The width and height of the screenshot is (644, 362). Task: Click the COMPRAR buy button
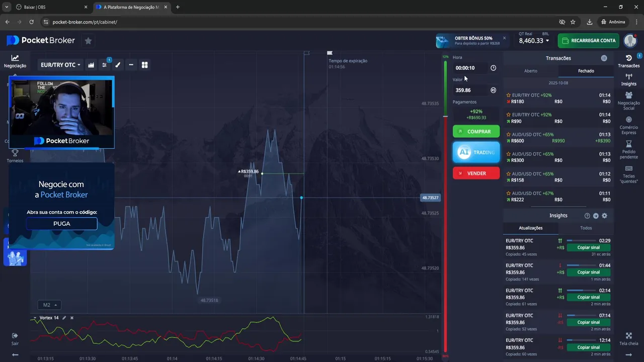point(476,132)
